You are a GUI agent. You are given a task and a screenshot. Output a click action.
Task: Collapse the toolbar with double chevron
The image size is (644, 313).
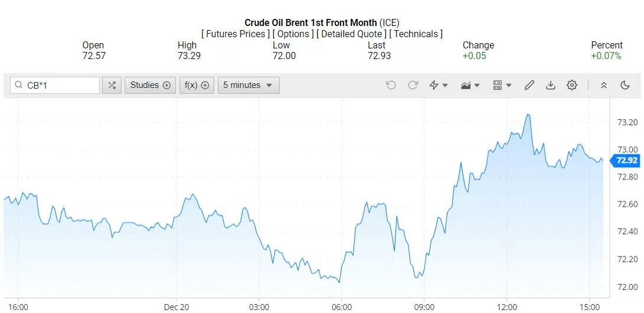(x=603, y=85)
